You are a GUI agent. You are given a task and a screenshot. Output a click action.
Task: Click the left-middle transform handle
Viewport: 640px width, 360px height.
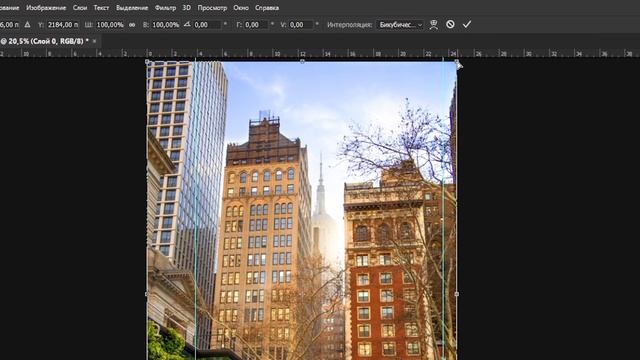click(147, 294)
